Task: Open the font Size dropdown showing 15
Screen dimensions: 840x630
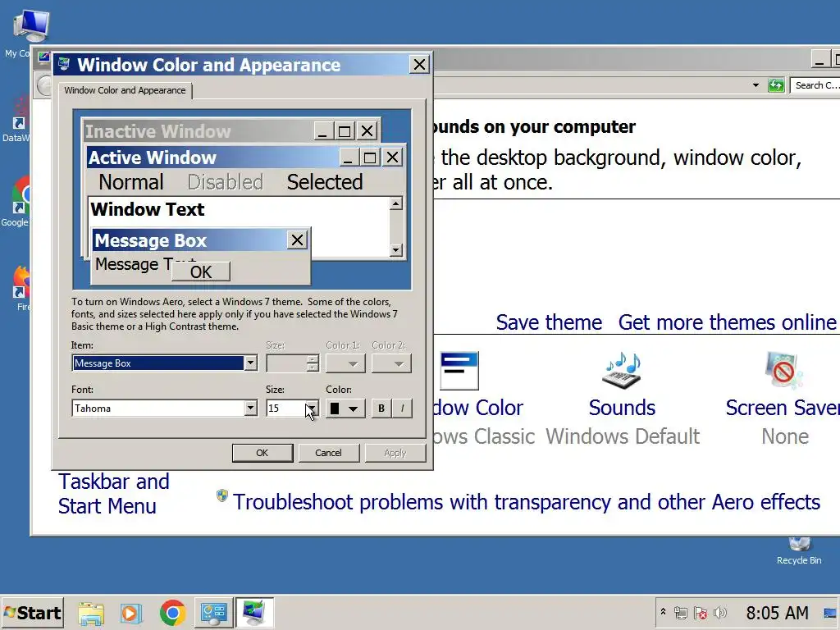Action: point(311,409)
